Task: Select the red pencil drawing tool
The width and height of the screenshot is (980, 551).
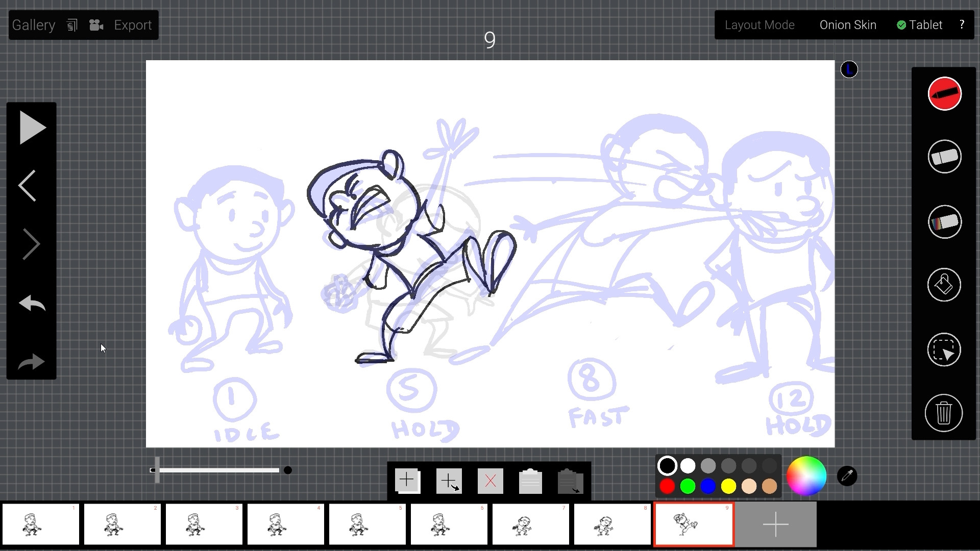Action: pyautogui.click(x=944, y=94)
